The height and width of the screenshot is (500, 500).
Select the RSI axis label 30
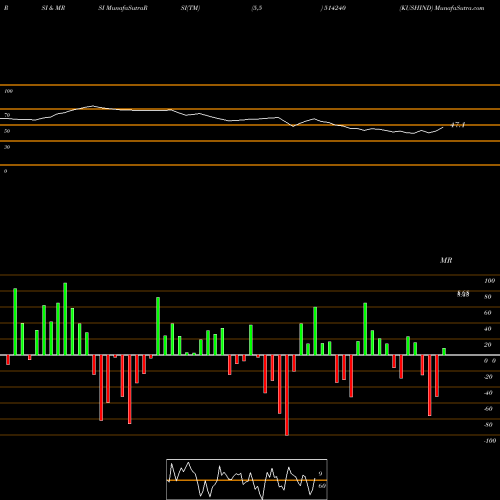7,147
